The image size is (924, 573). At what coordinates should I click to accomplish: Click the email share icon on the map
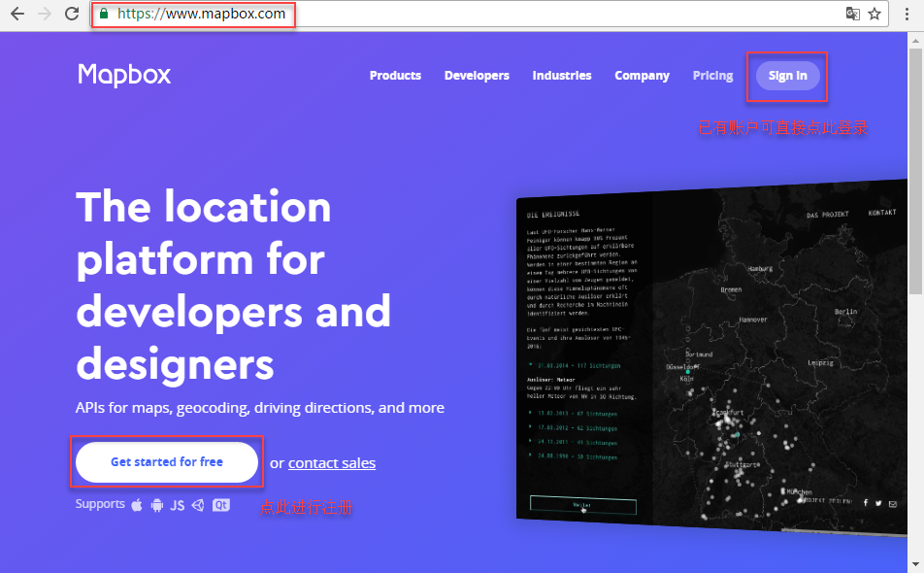(x=892, y=503)
